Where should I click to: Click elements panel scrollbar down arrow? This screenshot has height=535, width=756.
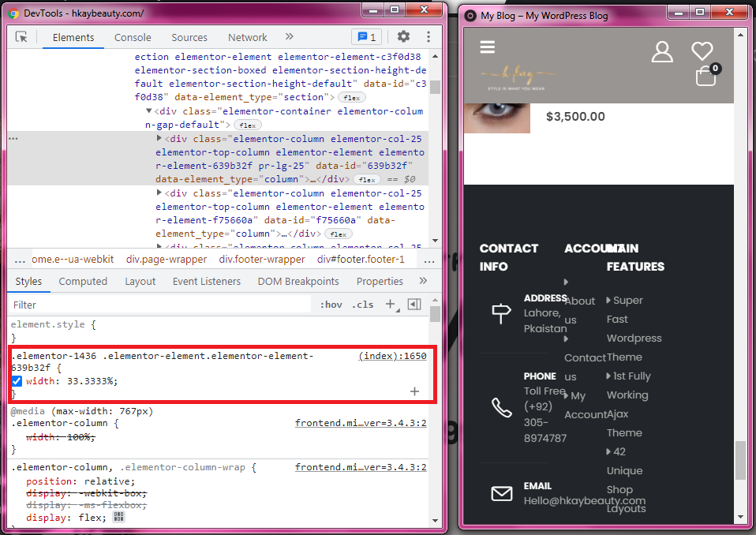[x=436, y=241]
